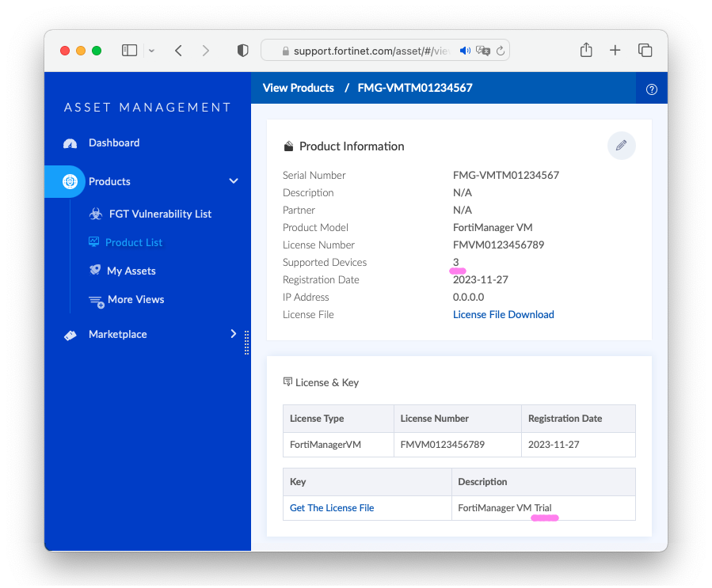Image resolution: width=712 pixels, height=588 pixels.
Task: Go back with the browser back arrow
Action: (178, 51)
